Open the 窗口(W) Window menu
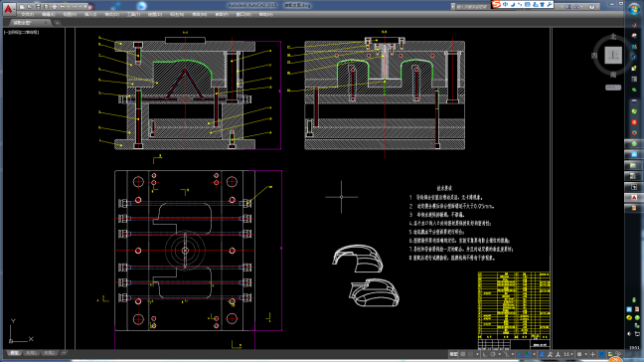 [x=243, y=14]
